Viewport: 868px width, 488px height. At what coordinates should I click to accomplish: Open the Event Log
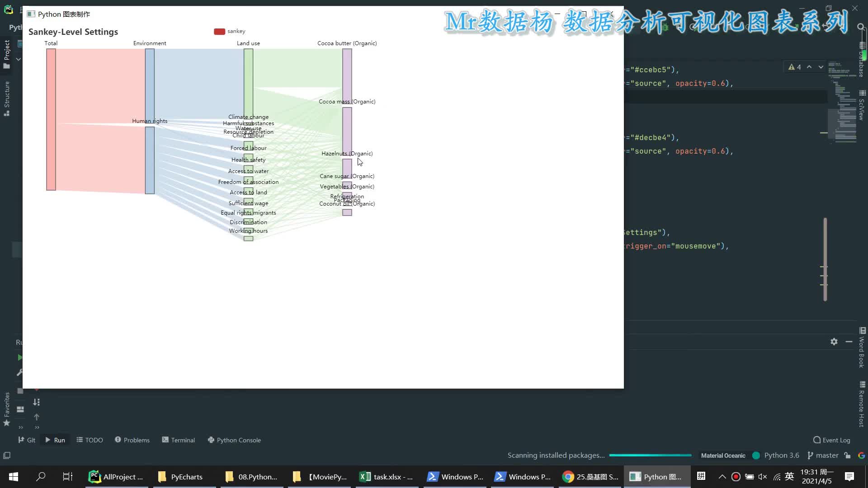coord(832,440)
